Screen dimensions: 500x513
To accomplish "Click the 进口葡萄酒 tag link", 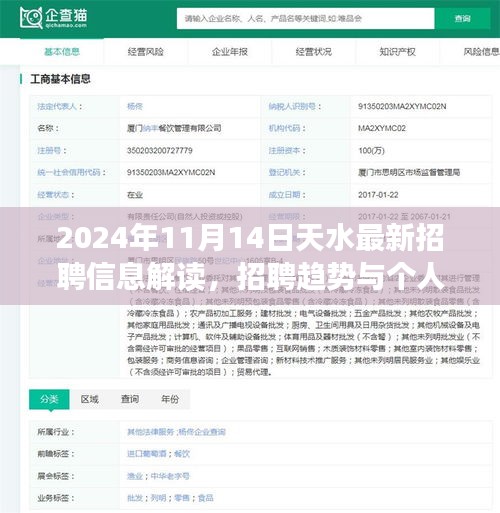I will click(x=147, y=454).
